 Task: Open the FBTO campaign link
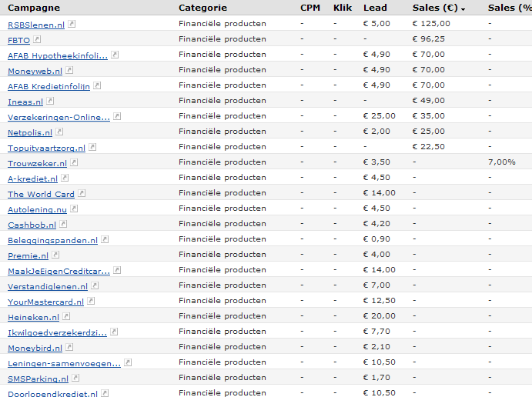click(19, 40)
